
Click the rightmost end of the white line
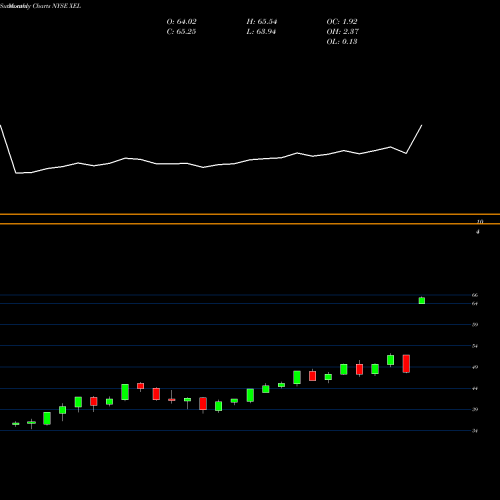click(422, 125)
